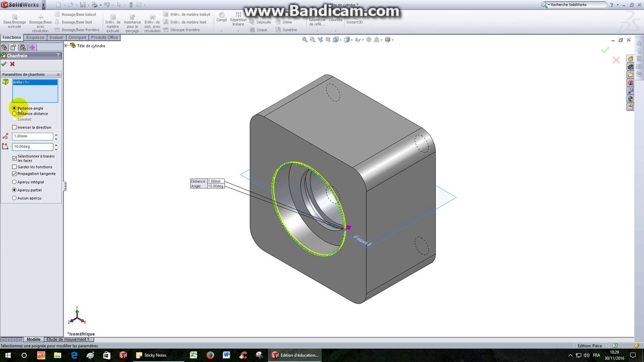
Task: Click the Recherche SolidWorks search box
Action: point(578,5)
